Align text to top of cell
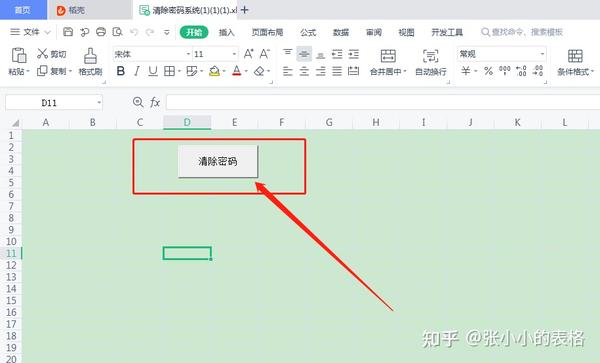 pos(287,53)
